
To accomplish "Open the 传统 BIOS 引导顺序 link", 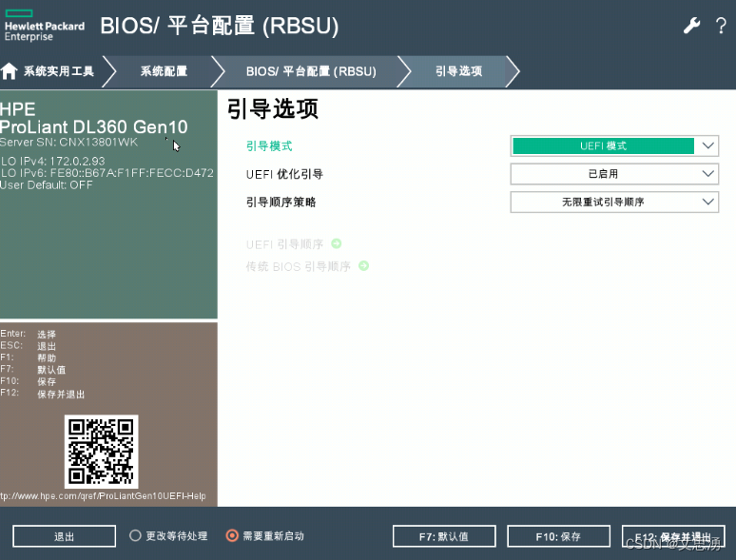I will tap(298, 266).
